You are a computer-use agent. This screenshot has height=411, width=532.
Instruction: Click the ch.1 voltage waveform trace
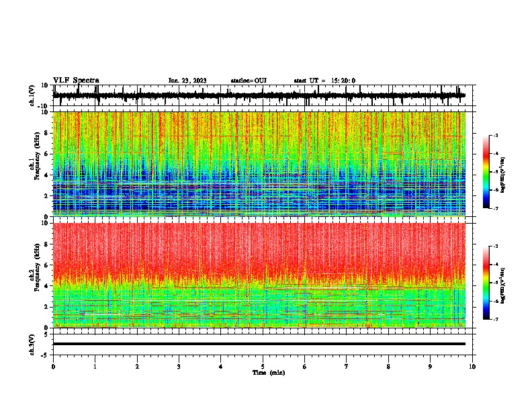click(259, 95)
